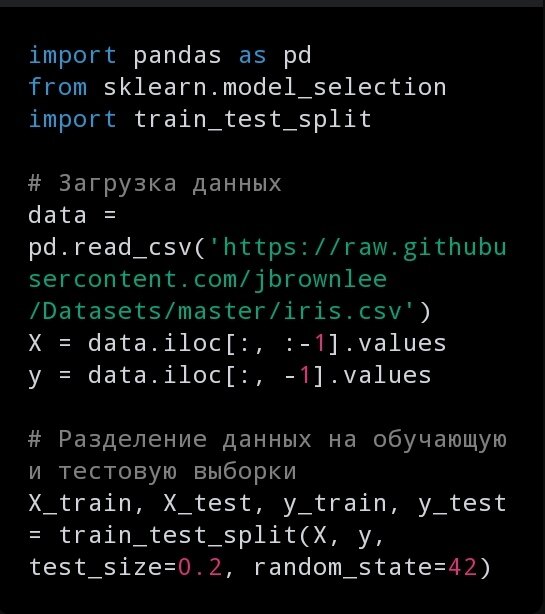The height and width of the screenshot is (614, 545).
Task: Click the test_size value 0.2
Action: coord(200,567)
